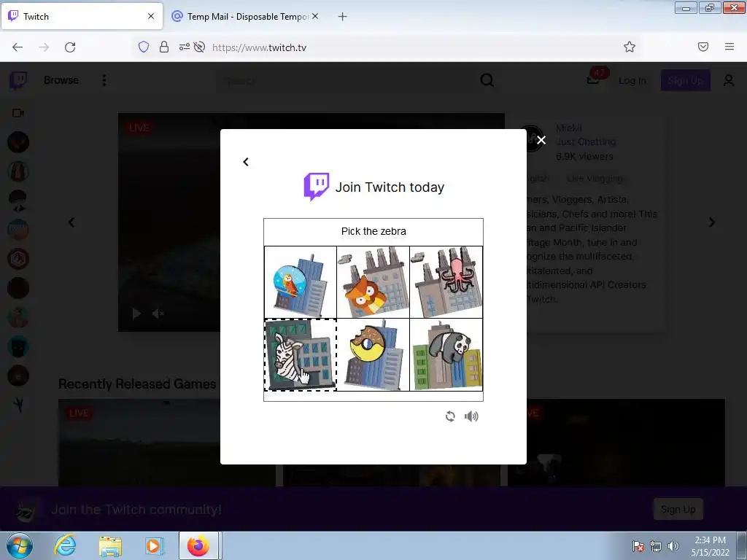Click Sign Up in bottom banner

678,509
